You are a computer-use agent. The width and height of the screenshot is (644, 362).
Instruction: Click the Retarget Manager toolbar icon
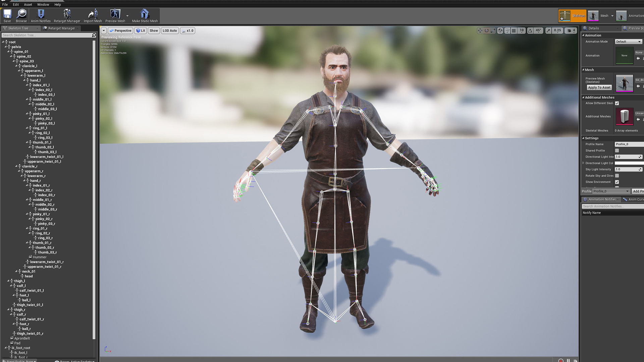coord(67,14)
